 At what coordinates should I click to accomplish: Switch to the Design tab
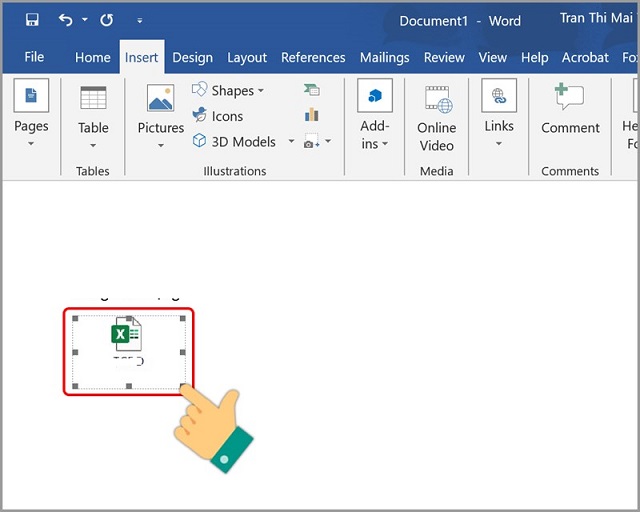click(x=192, y=57)
